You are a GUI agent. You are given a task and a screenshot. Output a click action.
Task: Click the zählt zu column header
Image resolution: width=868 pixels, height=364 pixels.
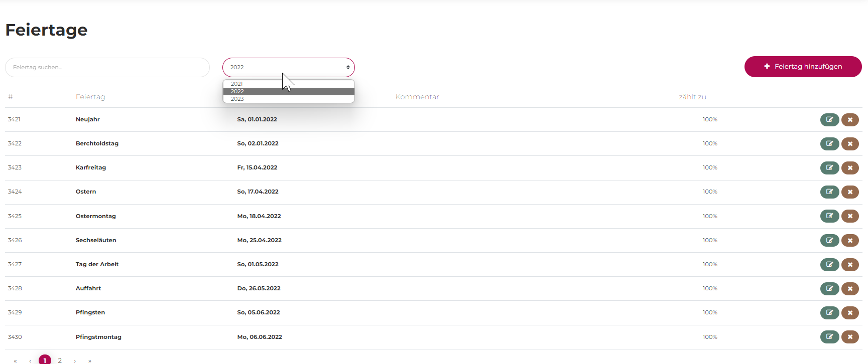pyautogui.click(x=692, y=97)
